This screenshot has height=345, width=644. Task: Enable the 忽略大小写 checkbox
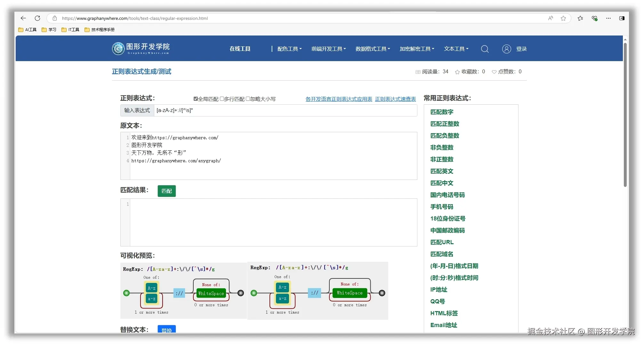tap(248, 99)
